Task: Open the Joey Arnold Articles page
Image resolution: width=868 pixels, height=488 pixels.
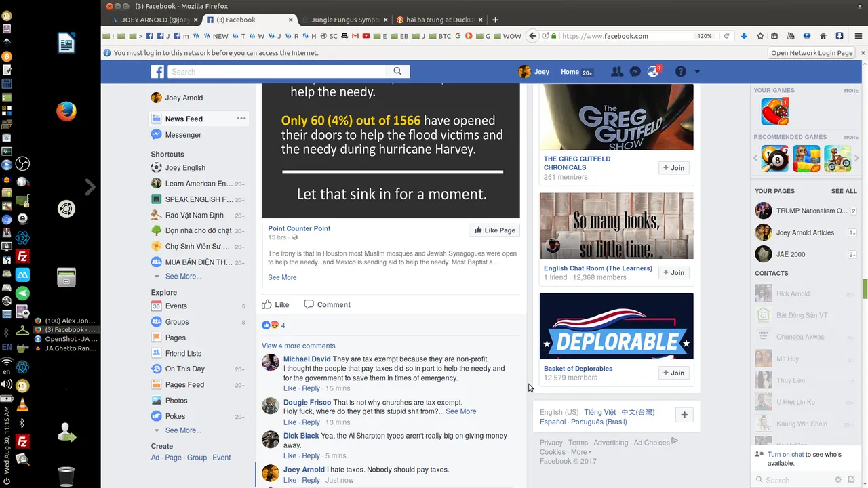Action: click(806, 232)
